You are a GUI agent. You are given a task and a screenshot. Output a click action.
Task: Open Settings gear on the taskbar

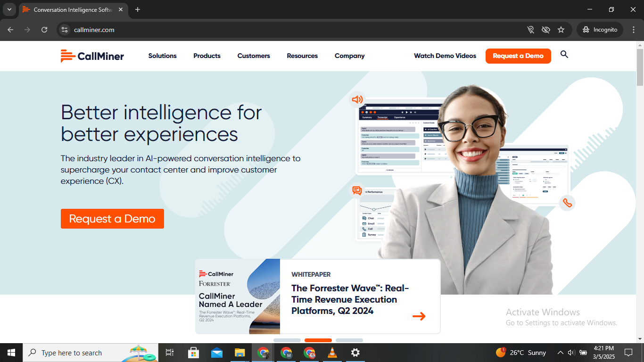coord(355,353)
